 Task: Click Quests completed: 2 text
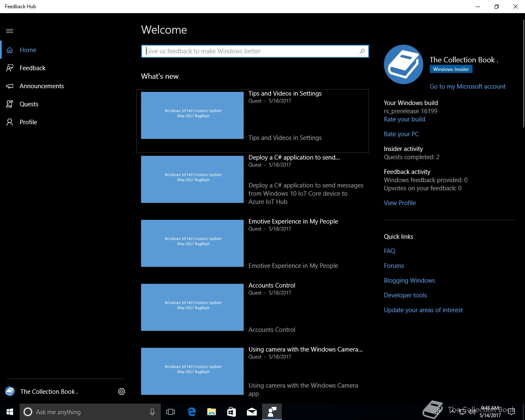411,157
